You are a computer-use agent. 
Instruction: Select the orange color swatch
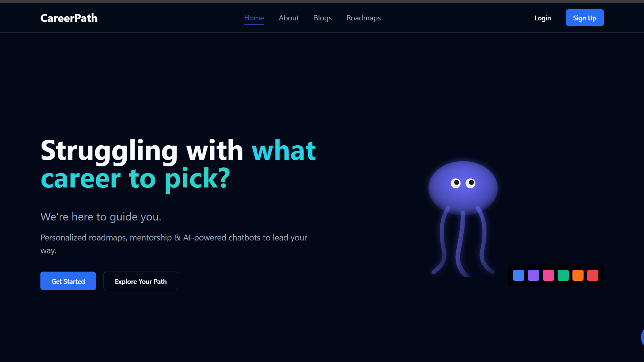[578, 275]
